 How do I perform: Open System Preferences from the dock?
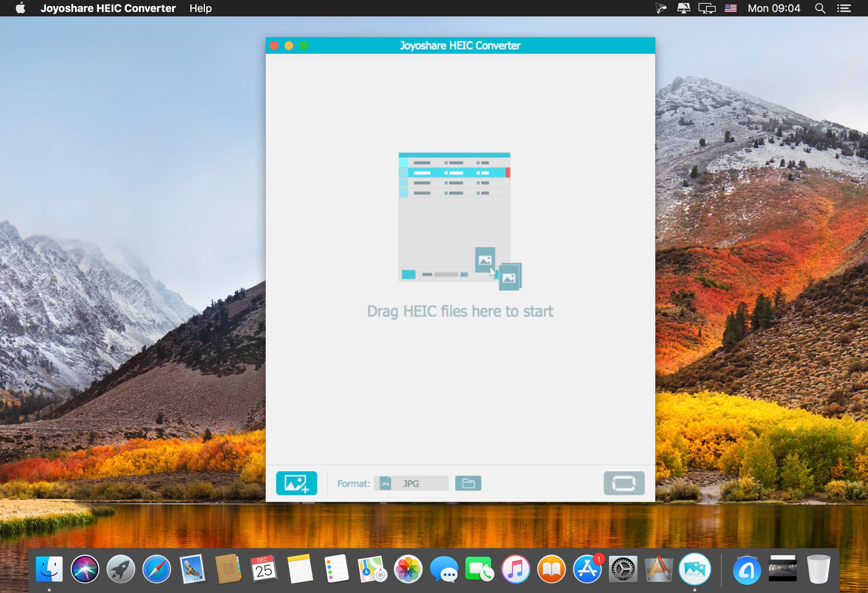(622, 569)
